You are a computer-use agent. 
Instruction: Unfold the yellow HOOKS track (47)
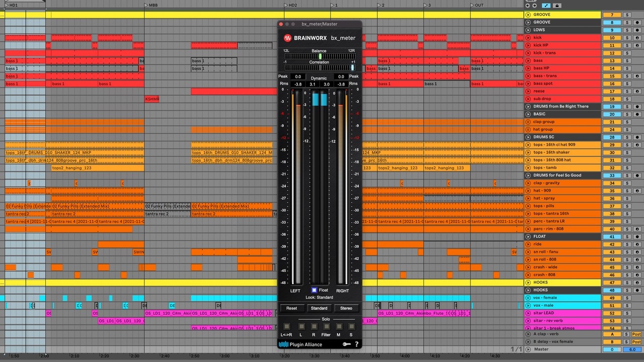[x=528, y=283]
